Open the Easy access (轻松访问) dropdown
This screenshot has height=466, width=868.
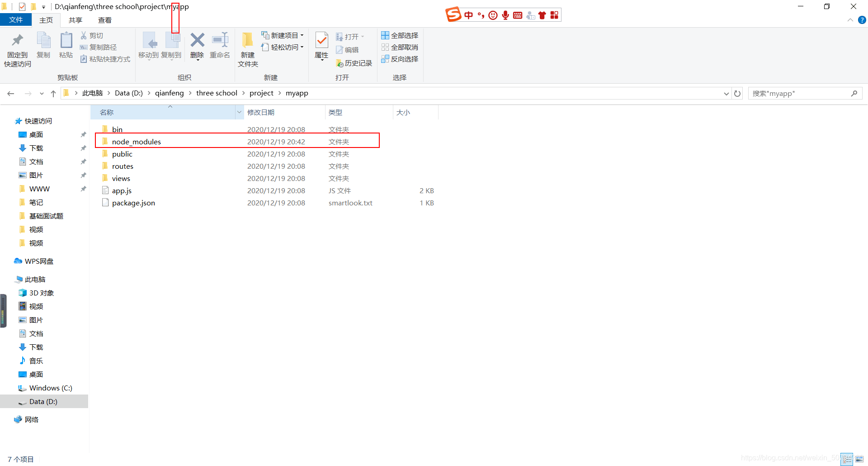(283, 47)
